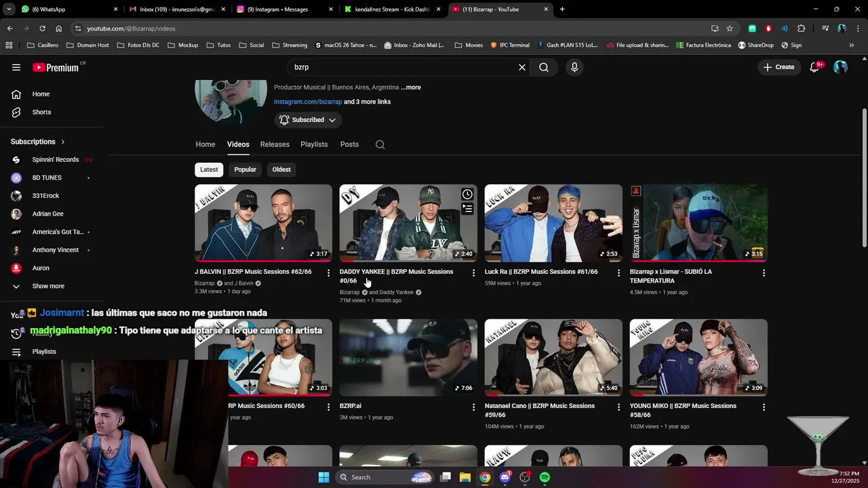Open the Subscribed notification dropdown
This screenshot has height=488, width=868.
click(308, 120)
